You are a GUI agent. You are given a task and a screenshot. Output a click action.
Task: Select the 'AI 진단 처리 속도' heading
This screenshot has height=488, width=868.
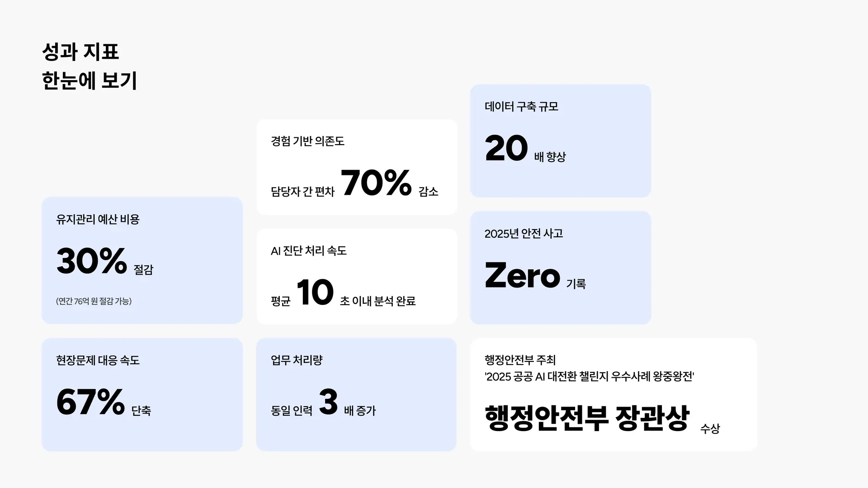[308, 251]
